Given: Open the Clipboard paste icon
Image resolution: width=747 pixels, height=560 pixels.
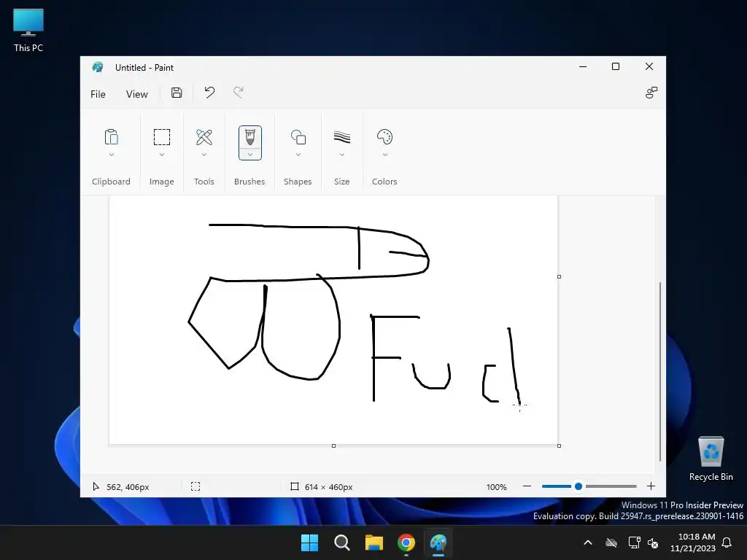Looking at the screenshot, I should point(111,137).
